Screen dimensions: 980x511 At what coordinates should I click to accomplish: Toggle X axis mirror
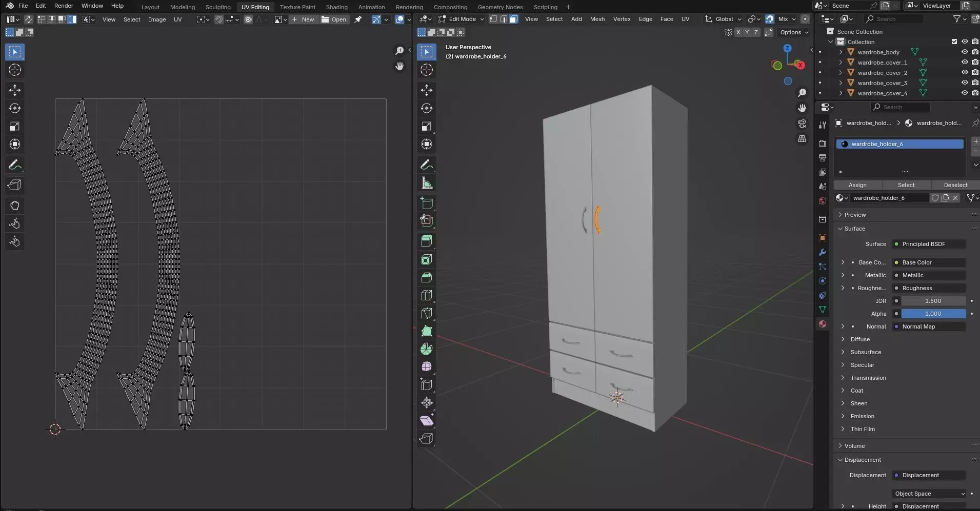tap(738, 32)
